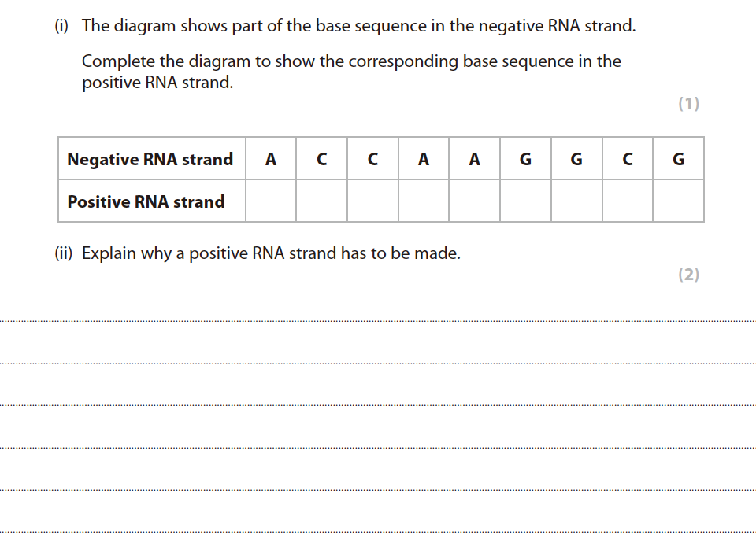Click last empty Positive RNA strand cell
The image size is (756, 554).
678,201
